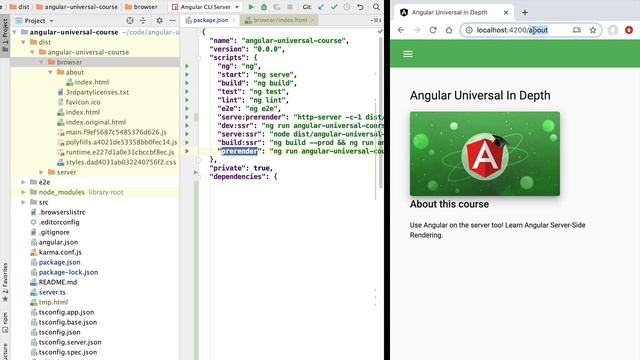Image resolution: width=640 pixels, height=360 pixels.
Task: Expand the src folder
Action: click(23, 202)
